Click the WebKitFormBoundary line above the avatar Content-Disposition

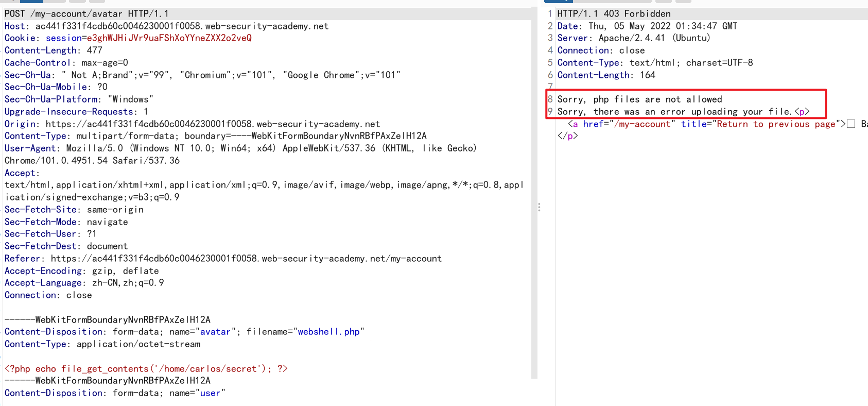tap(108, 320)
